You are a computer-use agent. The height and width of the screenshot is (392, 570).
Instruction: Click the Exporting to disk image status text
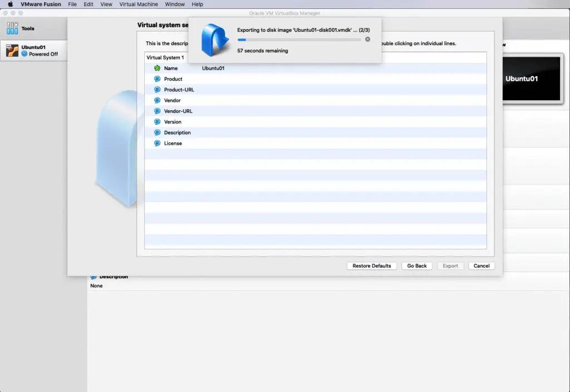(x=303, y=30)
